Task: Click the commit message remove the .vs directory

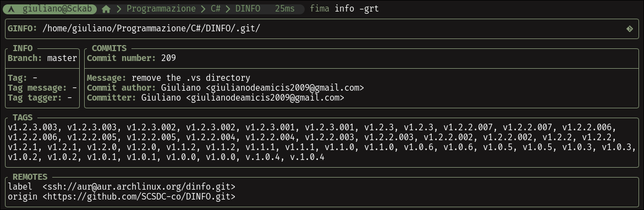Action: (191, 78)
